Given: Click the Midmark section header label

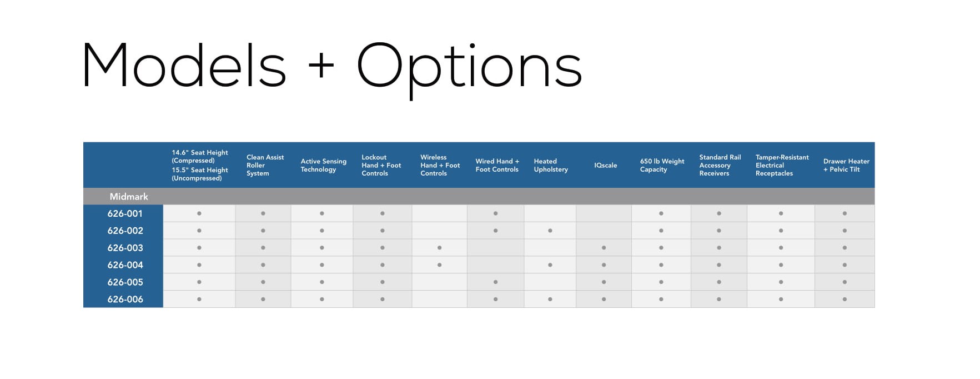Looking at the screenshot, I should click(129, 197).
